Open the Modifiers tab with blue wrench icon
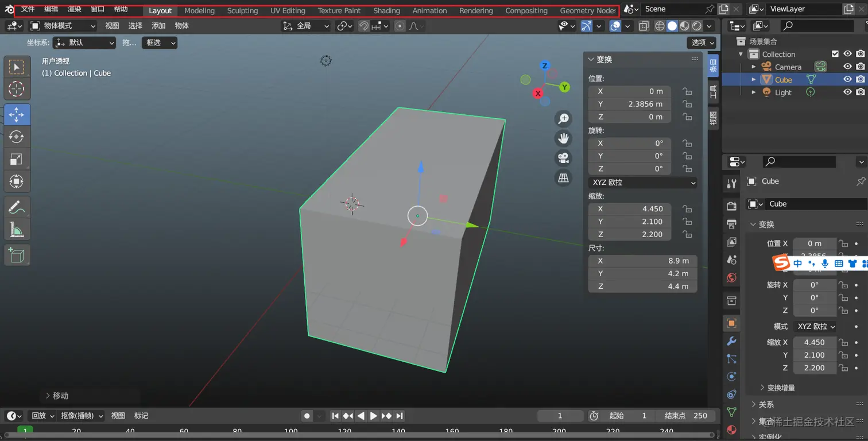The height and width of the screenshot is (441, 868). click(x=731, y=341)
